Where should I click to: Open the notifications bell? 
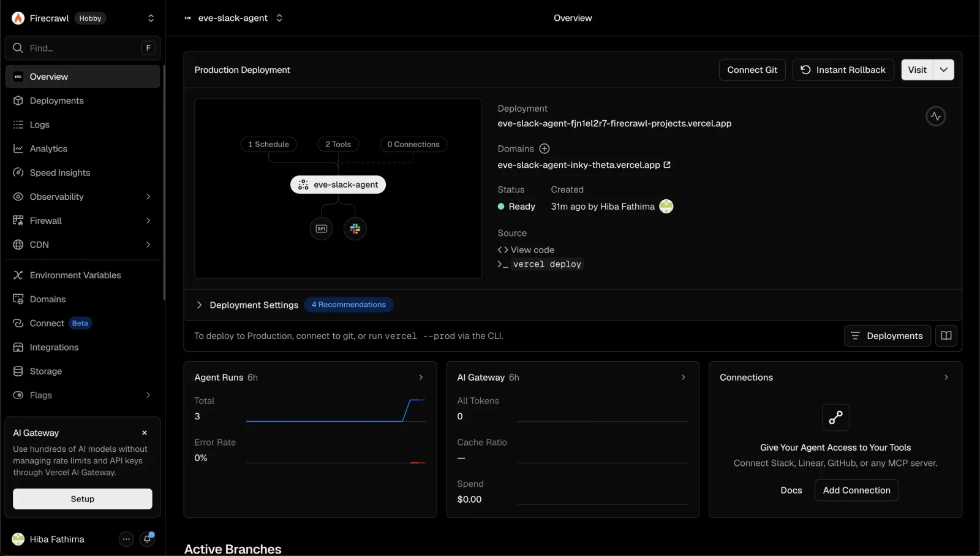[148, 539]
